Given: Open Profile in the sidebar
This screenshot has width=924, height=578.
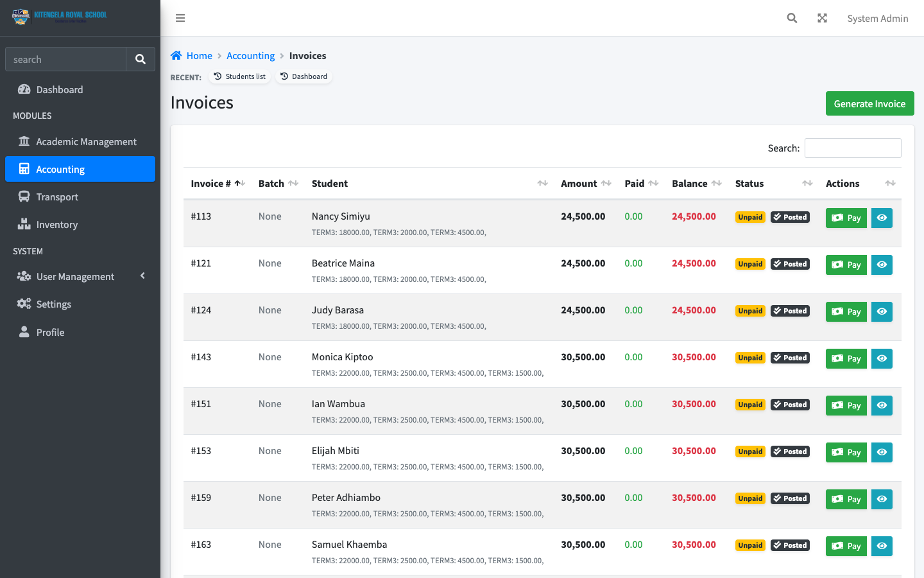Looking at the screenshot, I should [80, 332].
